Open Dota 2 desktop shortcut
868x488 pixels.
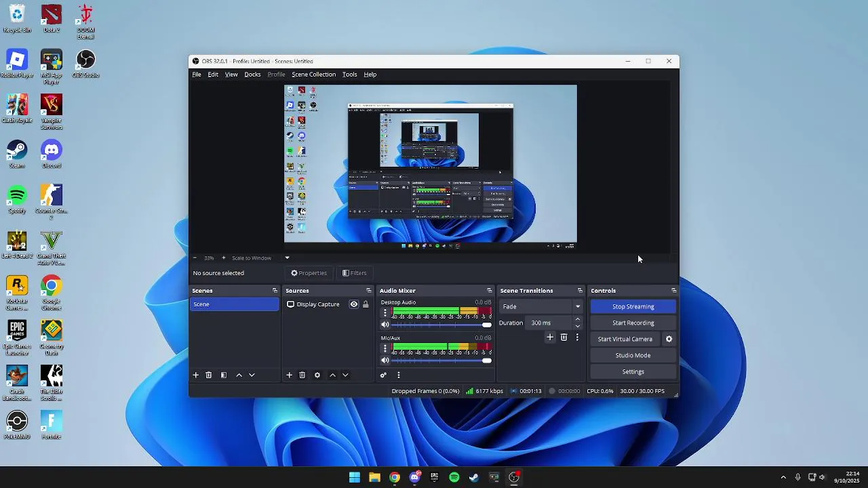click(51, 19)
